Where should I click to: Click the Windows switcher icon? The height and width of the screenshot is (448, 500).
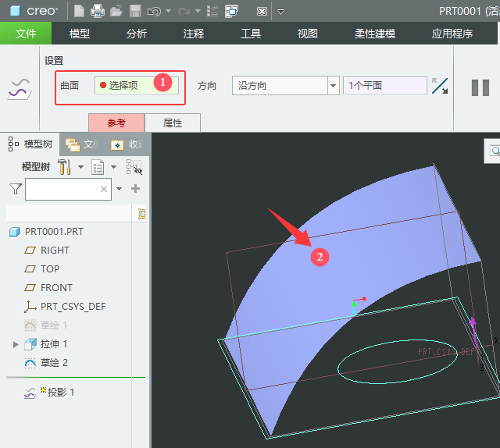point(231,11)
